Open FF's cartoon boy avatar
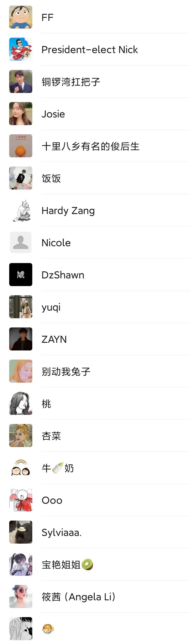Screen dimensions: 190x644 (21, 17)
